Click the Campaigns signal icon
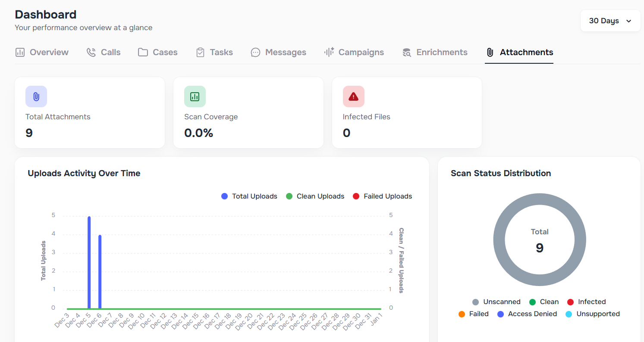The width and height of the screenshot is (644, 342). point(328,52)
